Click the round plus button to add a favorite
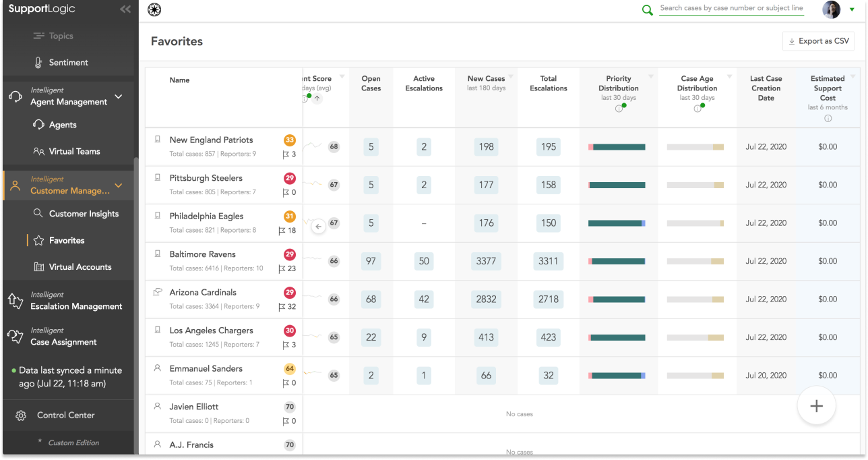This screenshot has width=868, height=460. point(816,406)
